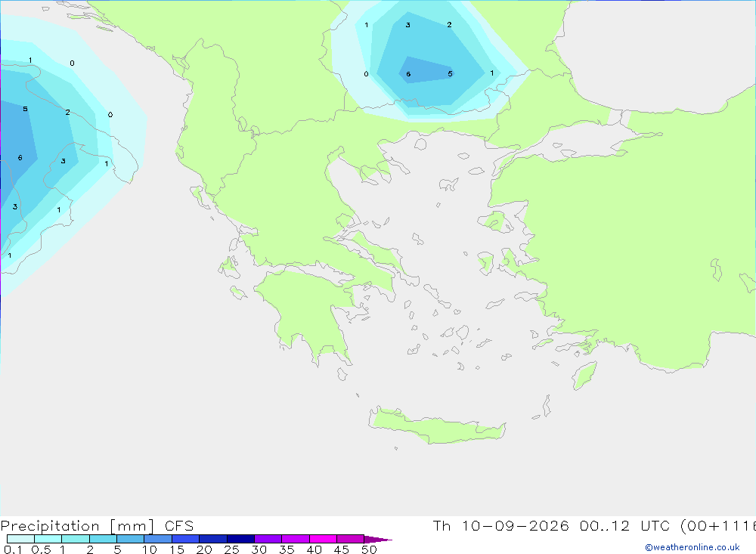The height and width of the screenshot is (554, 756).
Task: Click the '50' legend scale label
Action: click(370, 549)
